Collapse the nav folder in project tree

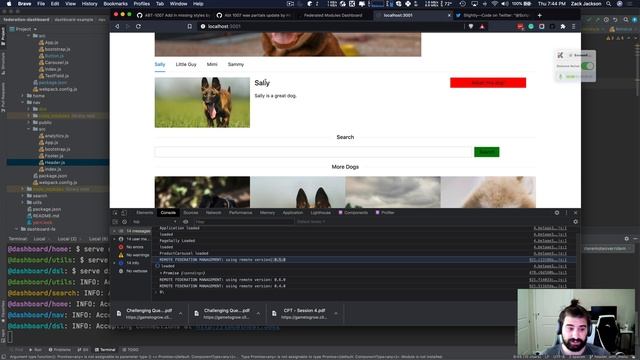click(x=23, y=102)
